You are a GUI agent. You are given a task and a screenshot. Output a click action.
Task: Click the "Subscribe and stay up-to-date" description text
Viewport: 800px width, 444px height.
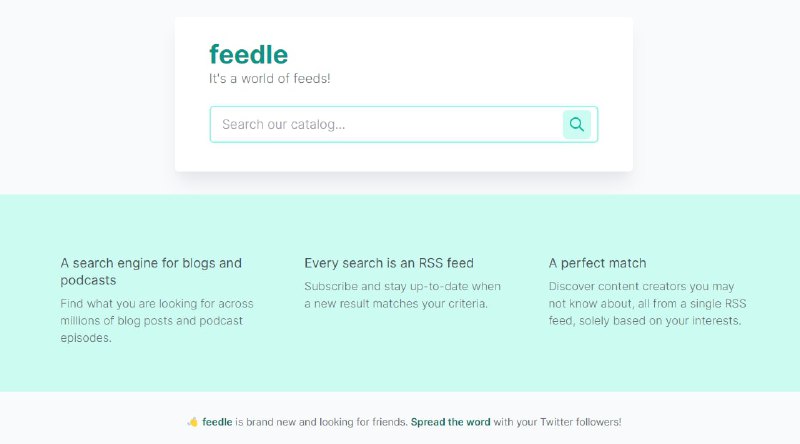[402, 286]
